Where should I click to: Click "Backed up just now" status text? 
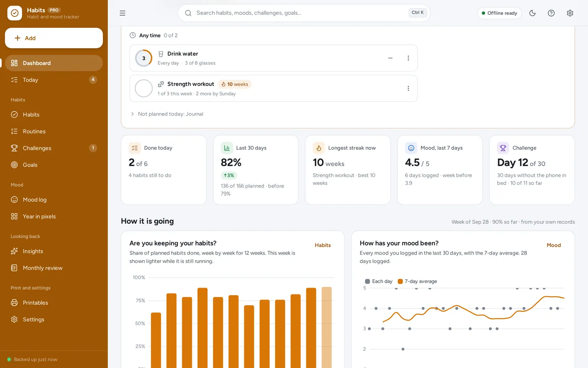click(36, 360)
